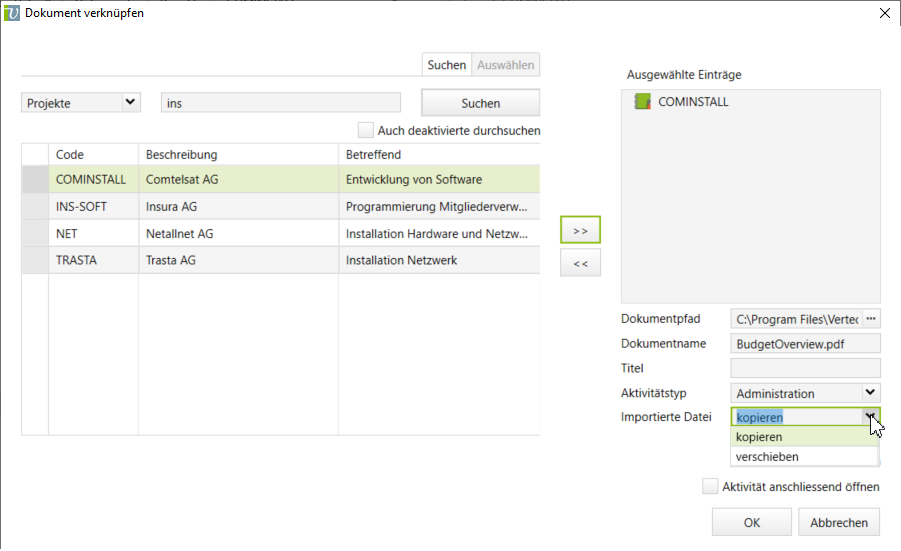Viewport: 901px width, 551px height.
Task: Click the Vertec app icon in title bar
Action: [12, 13]
